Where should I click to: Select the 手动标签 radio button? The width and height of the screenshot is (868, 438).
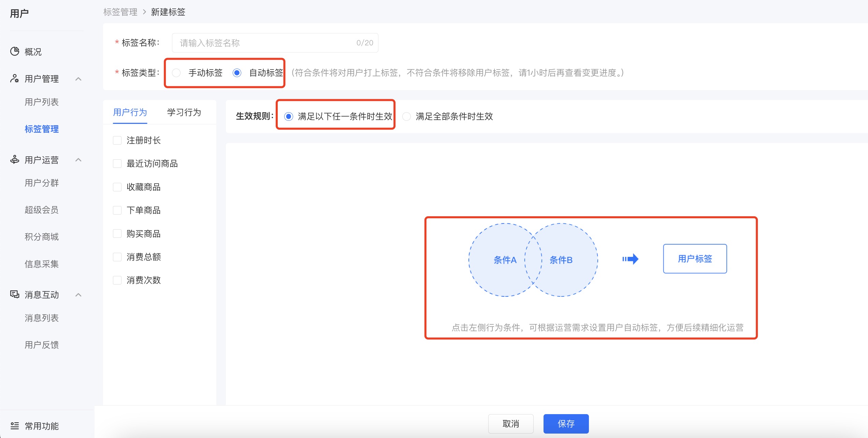(x=176, y=73)
